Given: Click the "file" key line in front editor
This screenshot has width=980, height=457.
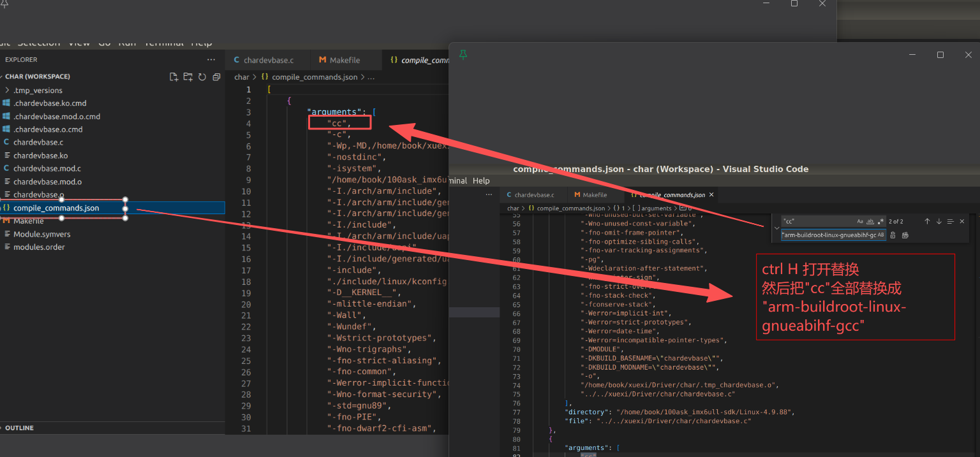Looking at the screenshot, I should click(657, 421).
